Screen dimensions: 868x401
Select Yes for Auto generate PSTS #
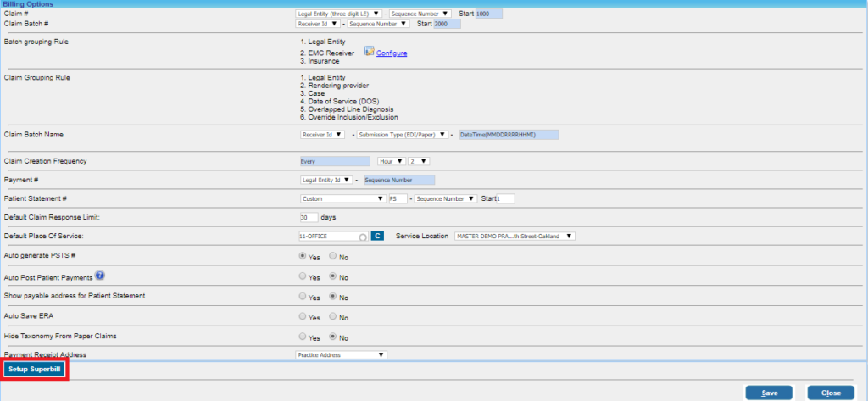coord(303,256)
